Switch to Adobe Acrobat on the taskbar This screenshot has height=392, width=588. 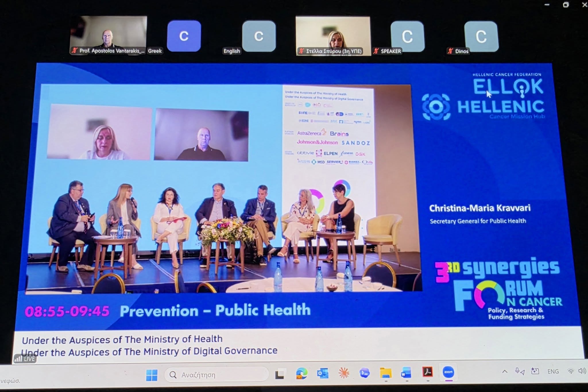(428, 372)
